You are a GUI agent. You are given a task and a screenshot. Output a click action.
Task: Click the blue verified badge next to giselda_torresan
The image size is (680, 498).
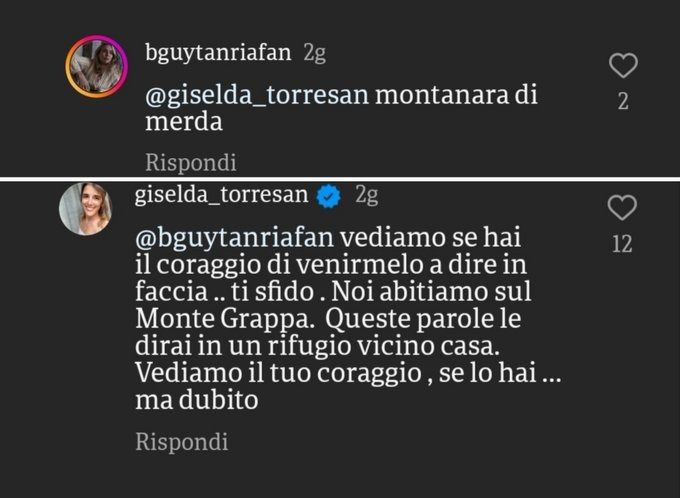(328, 196)
